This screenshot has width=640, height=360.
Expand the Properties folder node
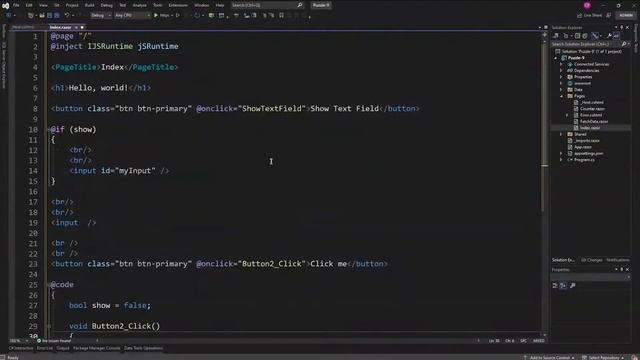pos(561,77)
